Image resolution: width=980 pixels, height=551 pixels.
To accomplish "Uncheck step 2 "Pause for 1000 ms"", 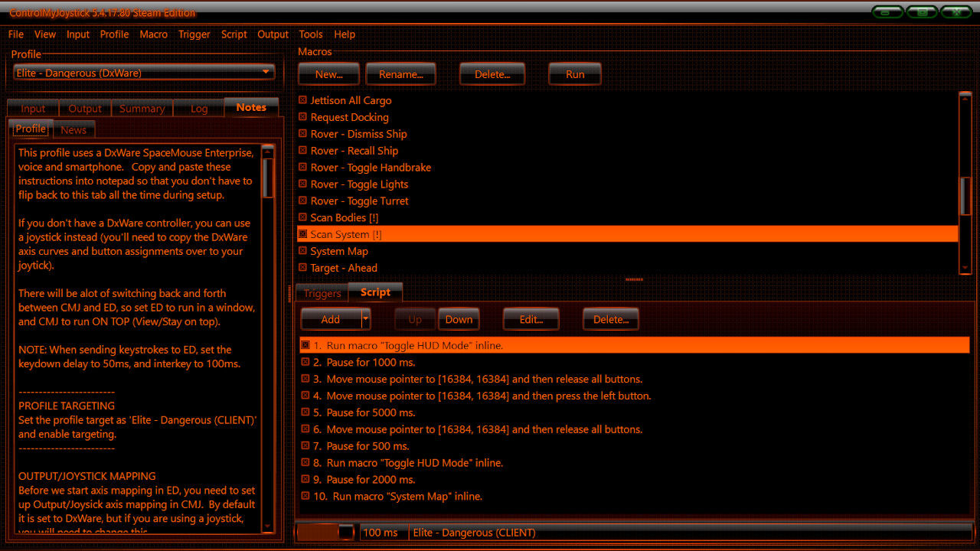I will (305, 362).
